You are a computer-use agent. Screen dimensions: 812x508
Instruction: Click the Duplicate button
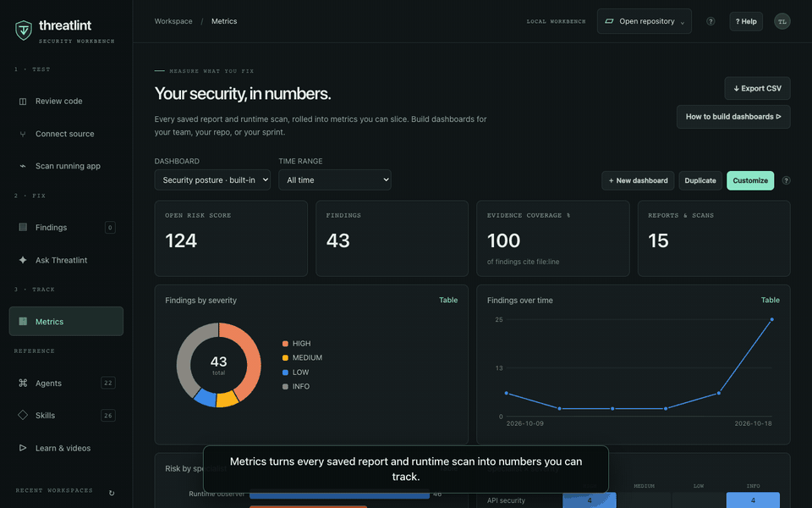click(x=700, y=180)
